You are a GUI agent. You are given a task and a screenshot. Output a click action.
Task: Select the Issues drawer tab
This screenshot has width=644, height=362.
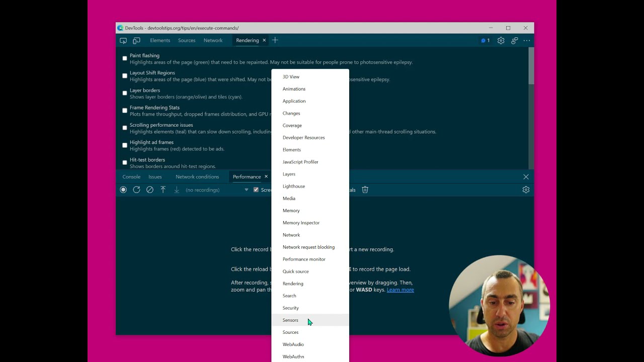click(155, 176)
